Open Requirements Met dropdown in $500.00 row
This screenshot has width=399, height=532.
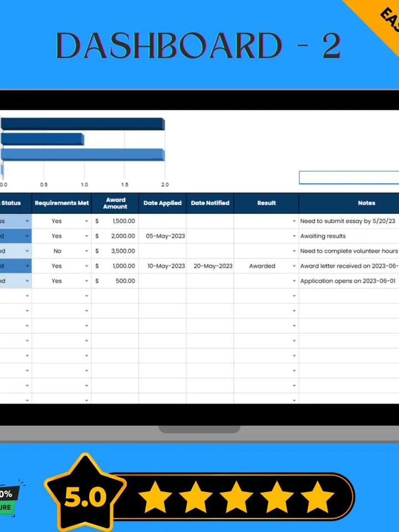86,281
